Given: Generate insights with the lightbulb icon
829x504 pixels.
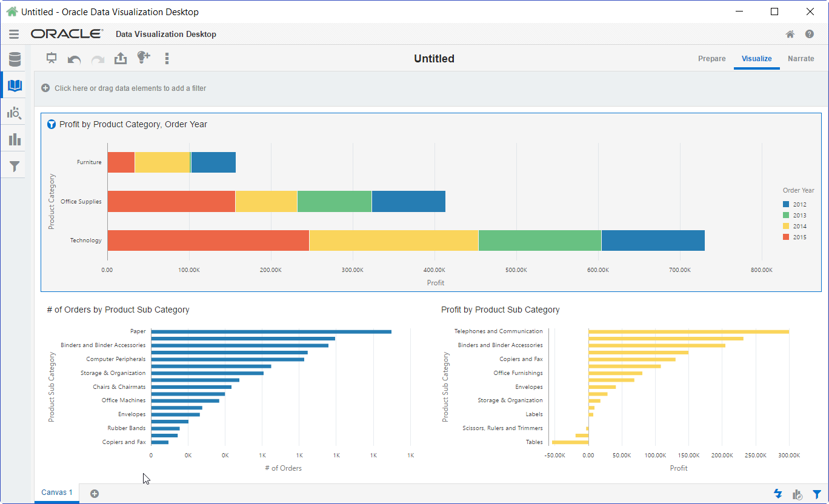Looking at the screenshot, I should (144, 58).
